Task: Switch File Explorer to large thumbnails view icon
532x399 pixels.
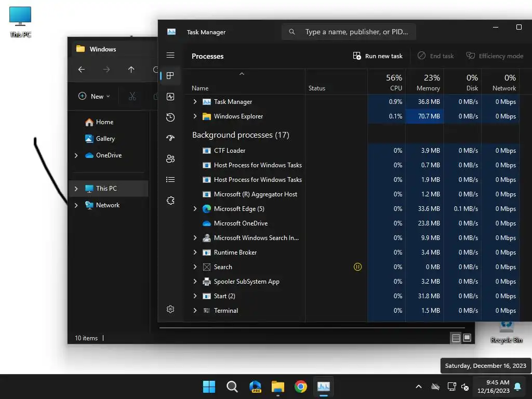Action: coord(467,338)
